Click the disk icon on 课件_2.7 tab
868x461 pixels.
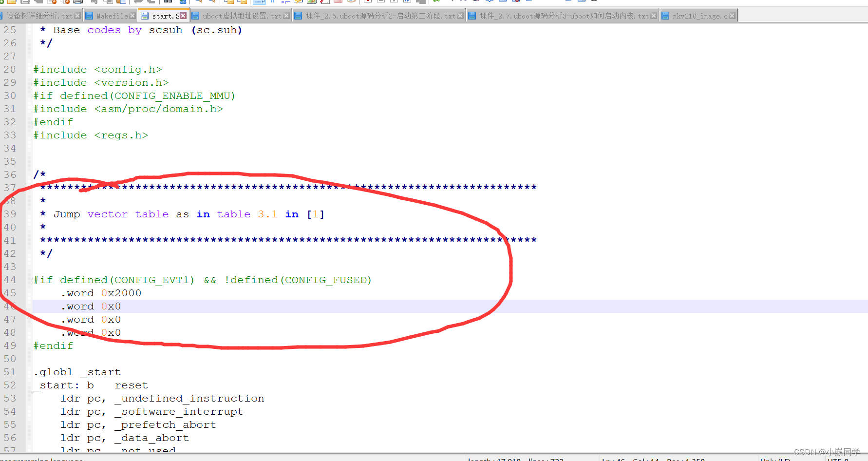pos(472,16)
